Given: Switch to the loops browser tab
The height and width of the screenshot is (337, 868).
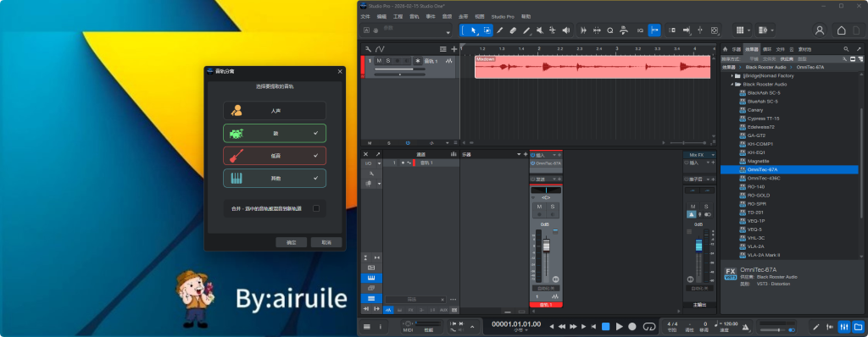Looking at the screenshot, I should (766, 49).
